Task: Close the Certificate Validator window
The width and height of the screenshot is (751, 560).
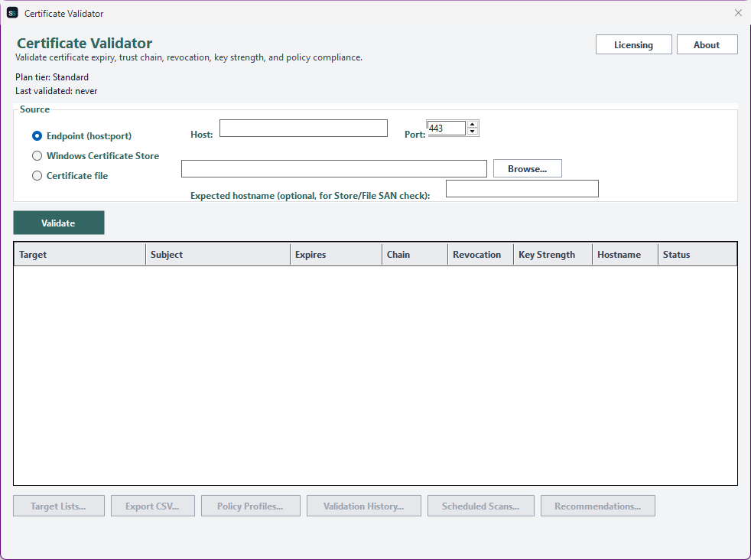Action: (738, 13)
